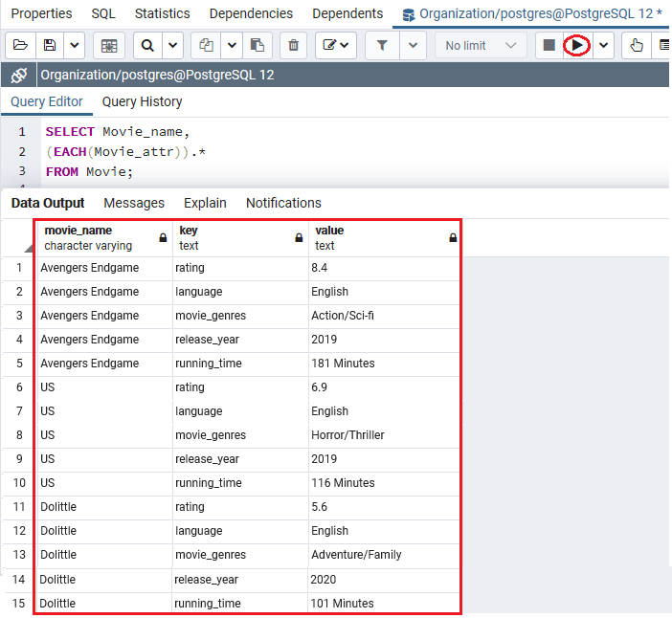Click cell 'Adventure/Family' in value column
This screenshot has width=672, height=618.
pos(384,555)
